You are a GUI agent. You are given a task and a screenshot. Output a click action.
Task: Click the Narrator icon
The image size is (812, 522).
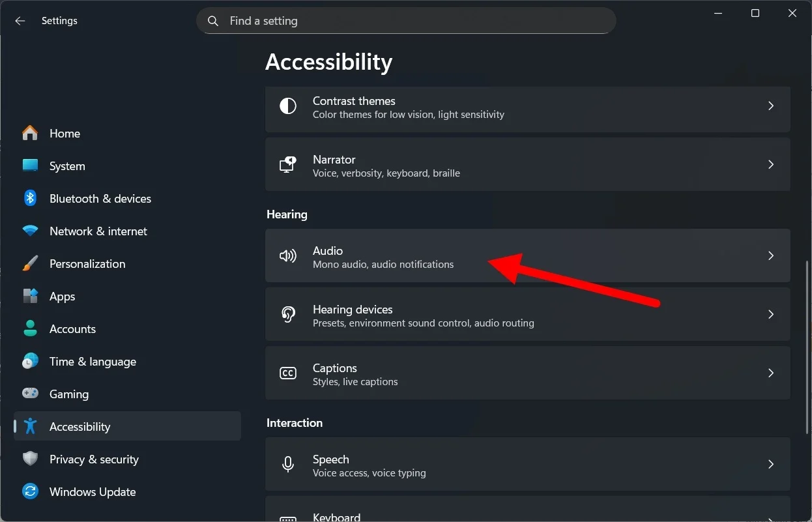(287, 164)
